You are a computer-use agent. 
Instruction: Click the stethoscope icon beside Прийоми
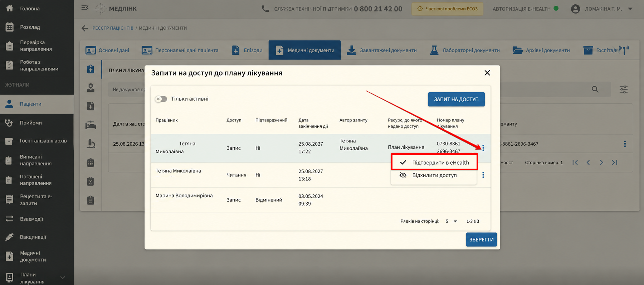(x=9, y=123)
